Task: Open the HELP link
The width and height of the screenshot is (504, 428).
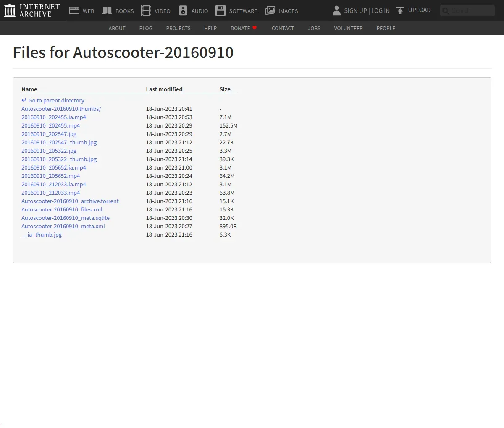Action: point(210,28)
